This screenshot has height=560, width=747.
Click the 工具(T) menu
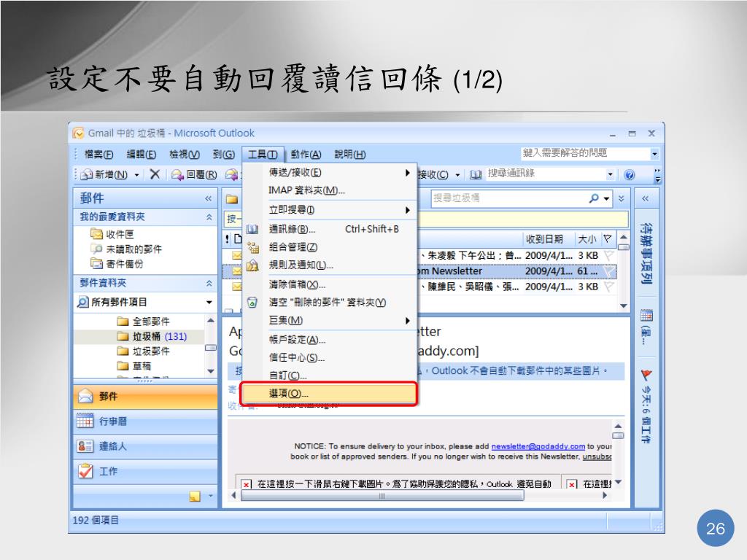[263, 155]
